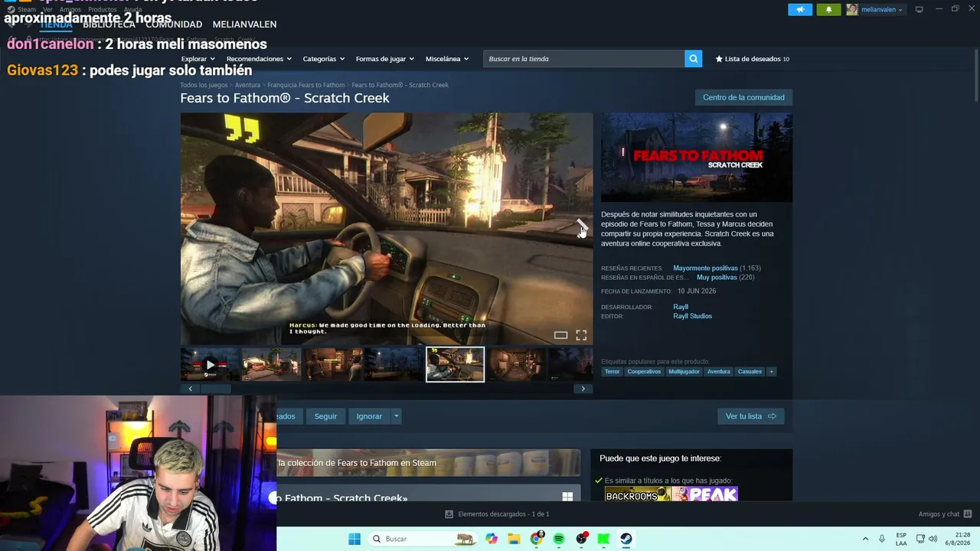
Task: Select the Multijugador tag
Action: coord(684,372)
